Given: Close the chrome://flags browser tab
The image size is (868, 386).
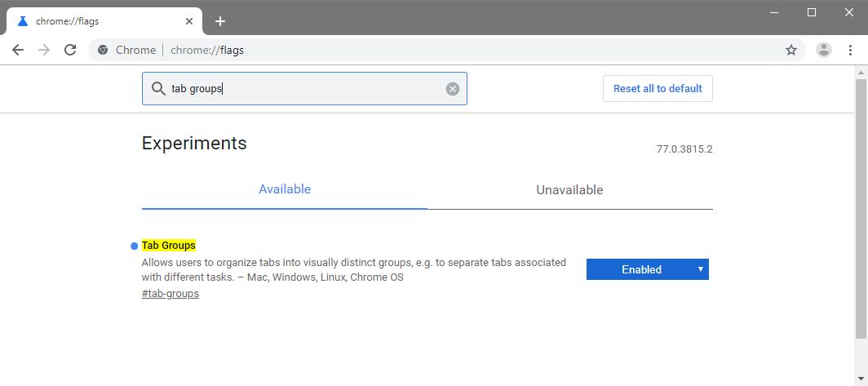Looking at the screenshot, I should click(x=191, y=21).
